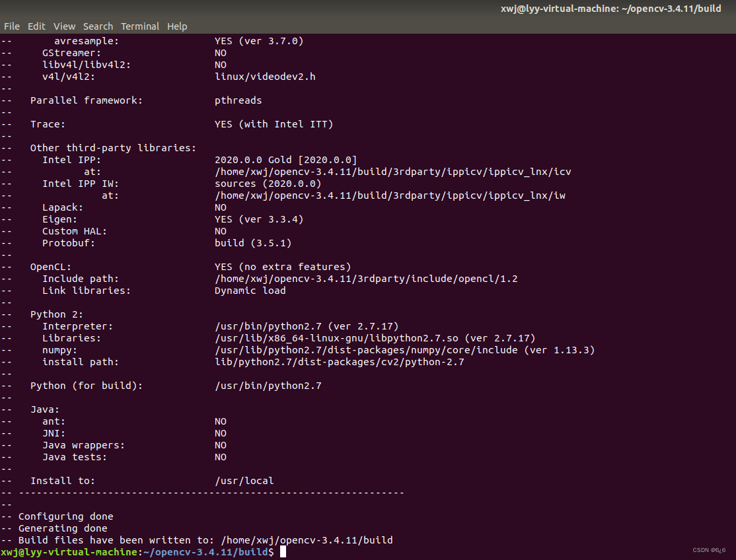Open the Help menu
Screen dimensions: 736x560
point(177,26)
